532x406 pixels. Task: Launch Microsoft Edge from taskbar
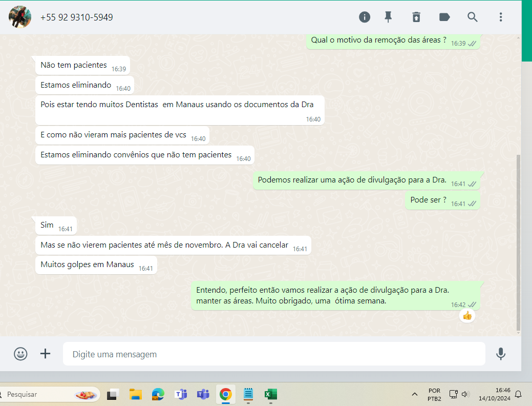158,394
